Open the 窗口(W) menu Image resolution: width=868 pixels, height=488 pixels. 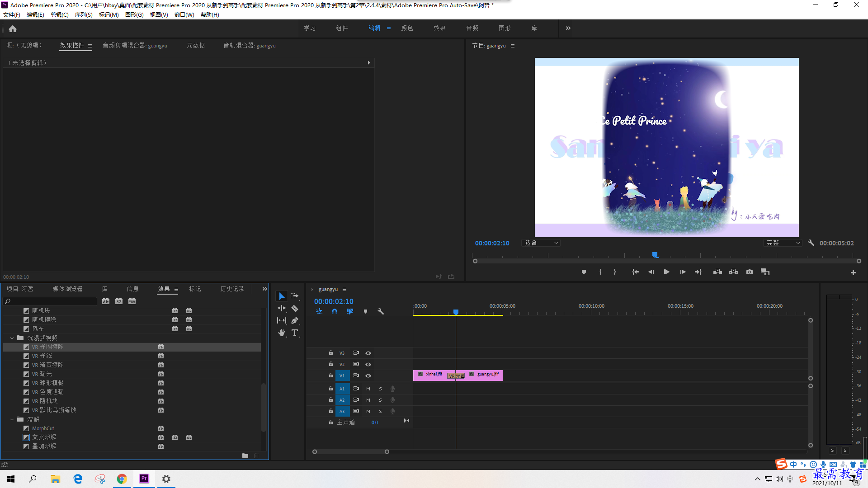184,15
